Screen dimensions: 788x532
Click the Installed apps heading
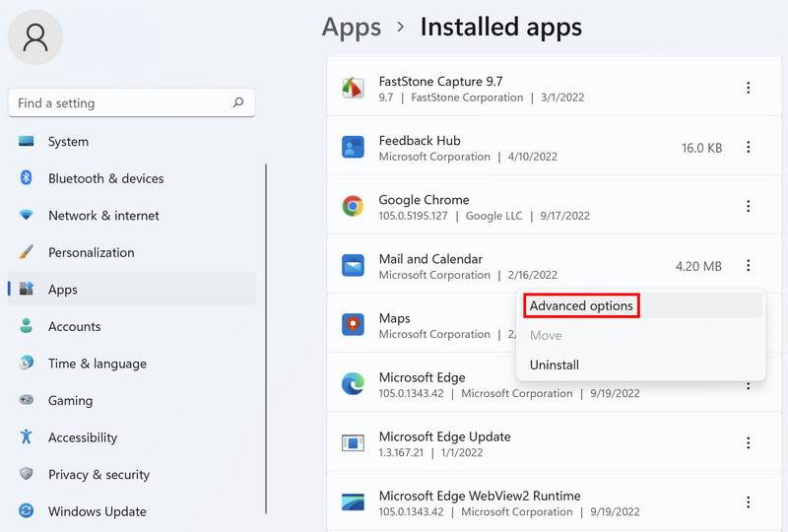(501, 28)
